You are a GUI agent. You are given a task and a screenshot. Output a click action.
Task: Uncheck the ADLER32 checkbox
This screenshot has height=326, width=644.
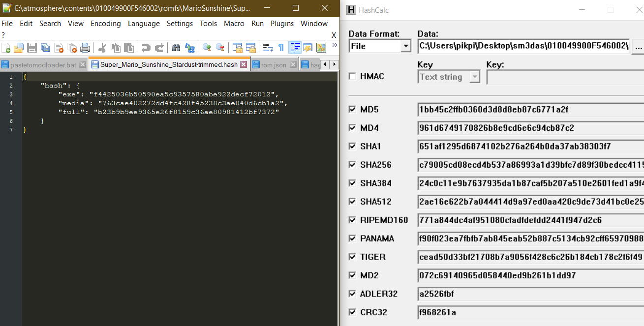pos(352,294)
